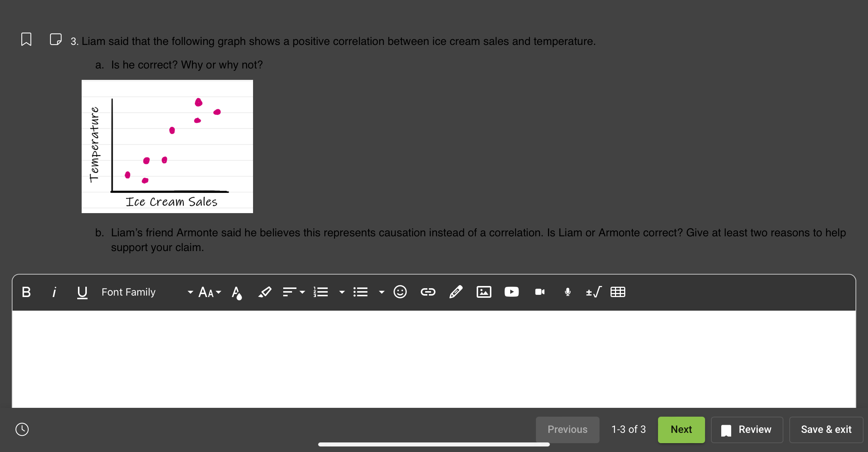Toggle italic formatting
Image resolution: width=868 pixels, height=452 pixels.
click(54, 292)
